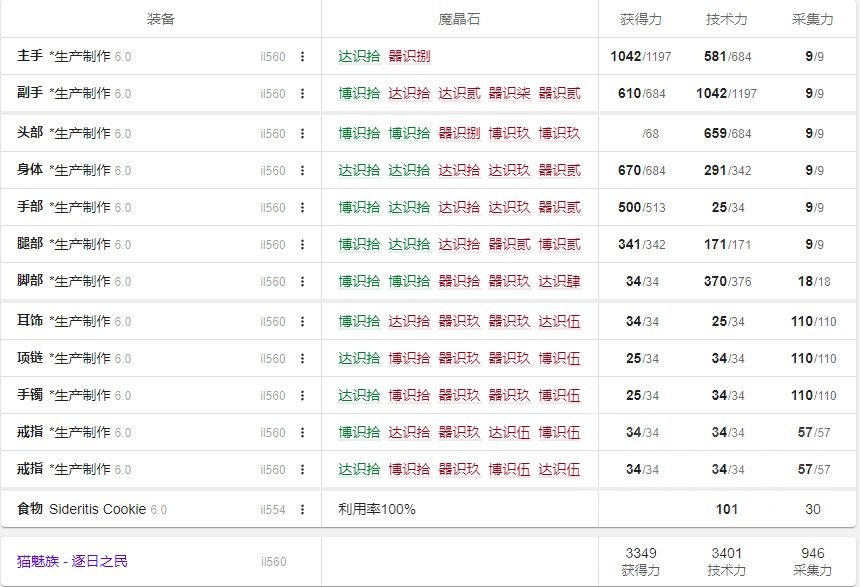Image resolution: width=860 pixels, height=587 pixels.
Task: Open the 副手 row options menu
Action: (x=303, y=94)
